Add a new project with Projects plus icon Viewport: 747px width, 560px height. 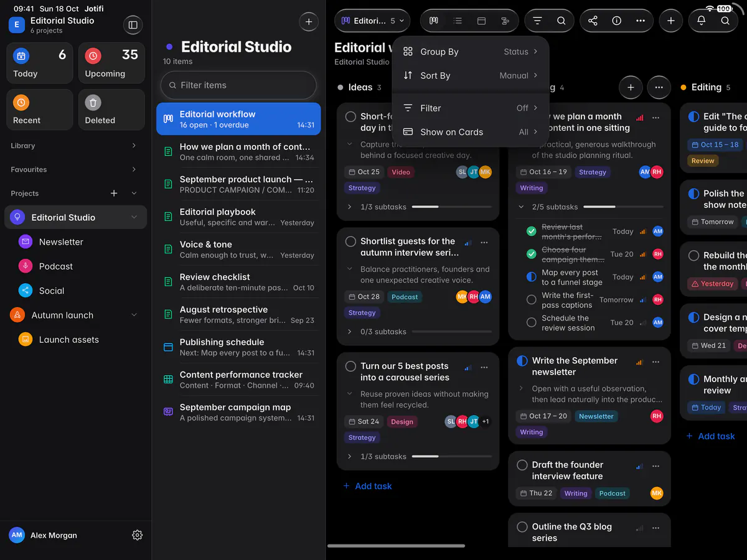coord(114,194)
